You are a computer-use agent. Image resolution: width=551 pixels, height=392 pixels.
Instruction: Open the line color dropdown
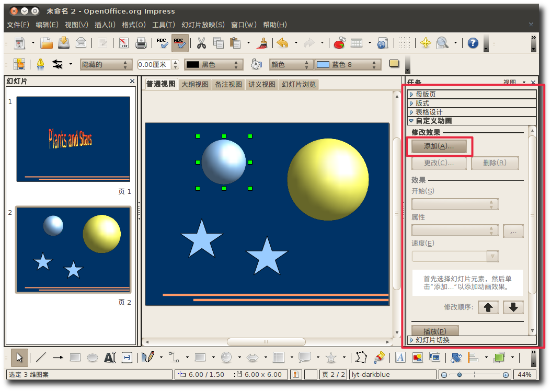[x=213, y=65]
